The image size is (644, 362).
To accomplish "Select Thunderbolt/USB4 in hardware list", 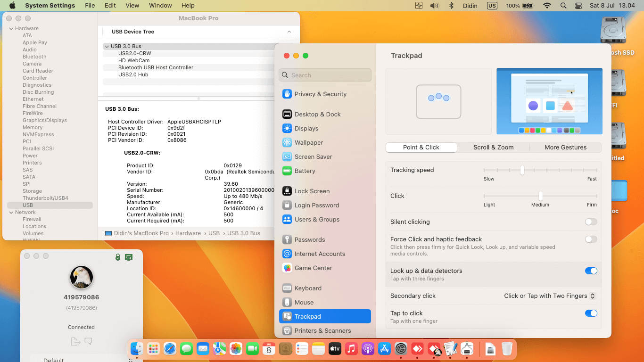I will (45, 198).
